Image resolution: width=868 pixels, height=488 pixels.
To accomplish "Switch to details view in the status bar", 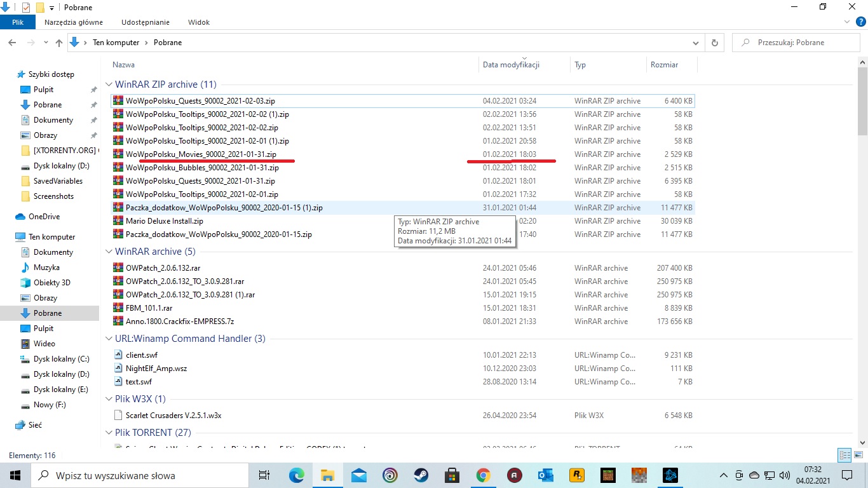I will pyautogui.click(x=844, y=455).
